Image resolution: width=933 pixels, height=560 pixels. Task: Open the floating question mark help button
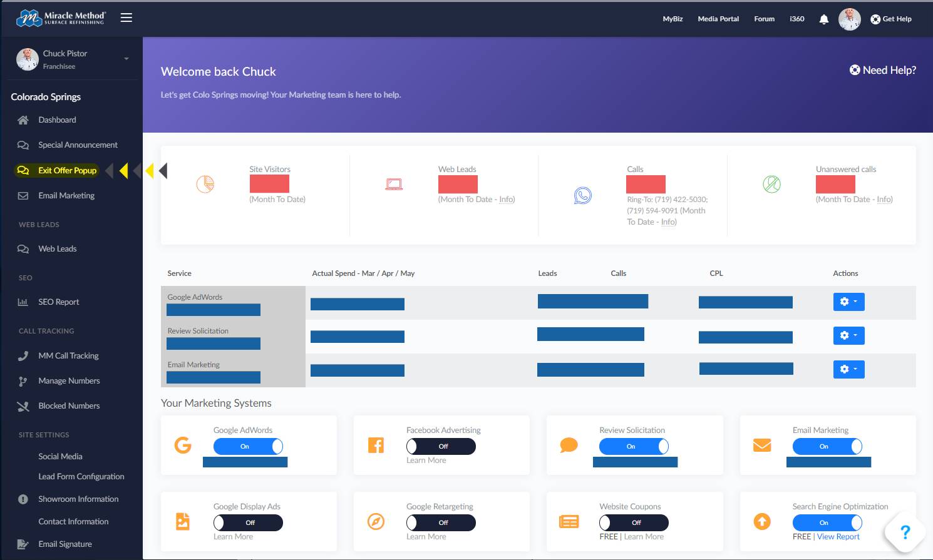pos(905,532)
